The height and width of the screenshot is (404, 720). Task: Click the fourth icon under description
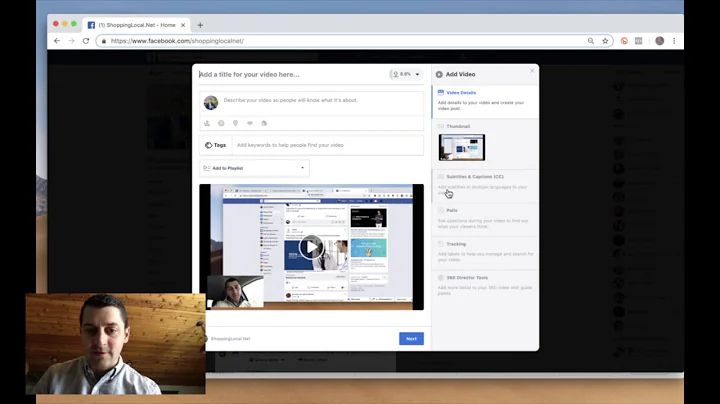tap(250, 123)
